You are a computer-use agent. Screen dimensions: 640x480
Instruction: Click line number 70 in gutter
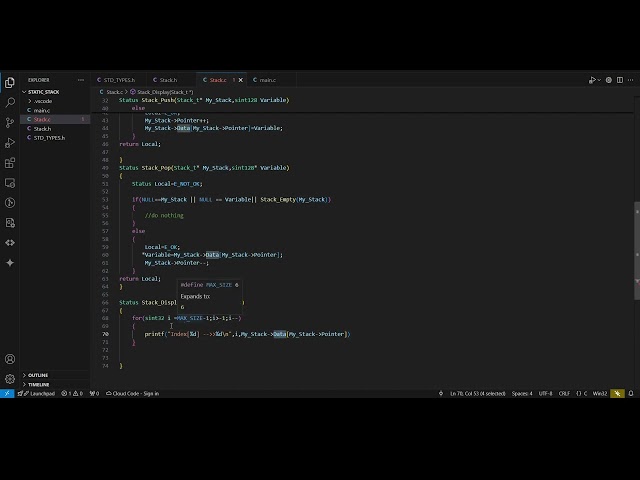tap(105, 334)
